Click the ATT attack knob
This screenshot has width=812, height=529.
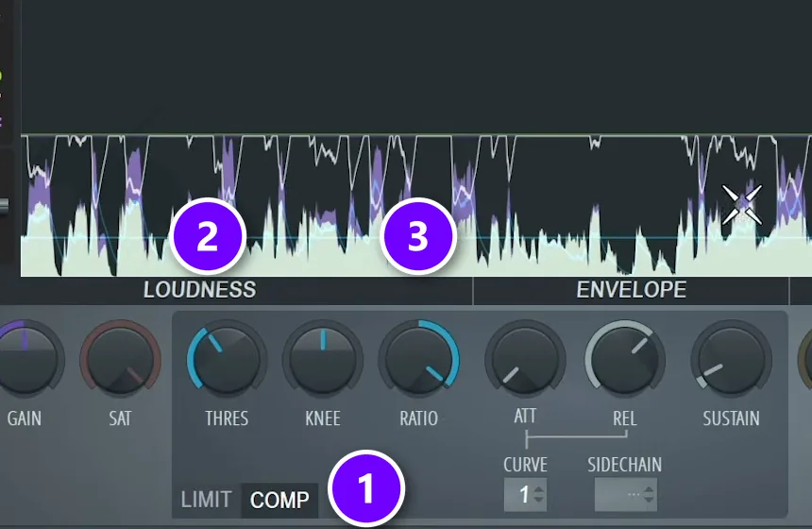(525, 360)
